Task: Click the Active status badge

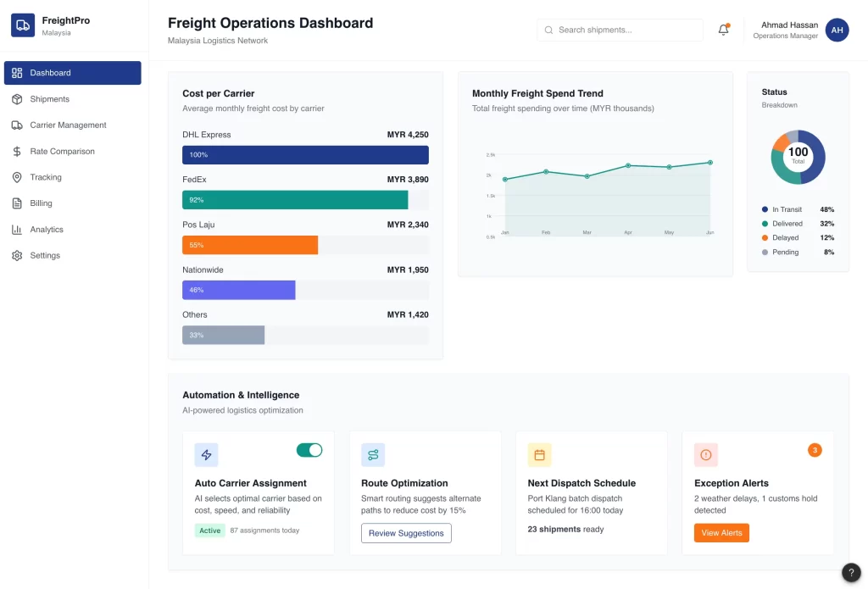Action: tap(209, 530)
